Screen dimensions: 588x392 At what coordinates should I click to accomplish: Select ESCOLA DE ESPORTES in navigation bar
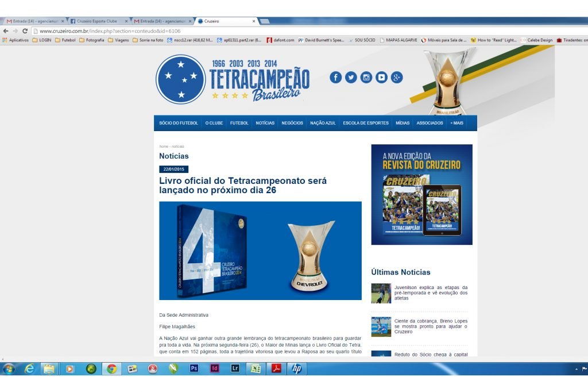click(x=365, y=123)
